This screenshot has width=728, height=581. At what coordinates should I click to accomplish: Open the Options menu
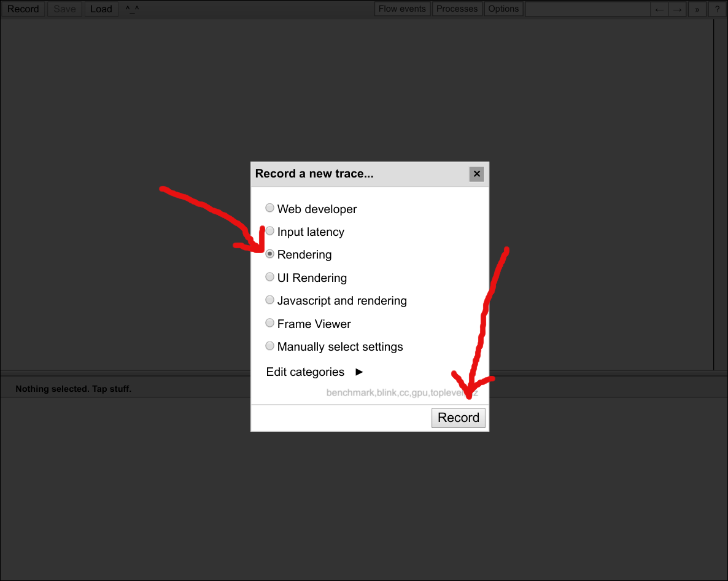(503, 9)
